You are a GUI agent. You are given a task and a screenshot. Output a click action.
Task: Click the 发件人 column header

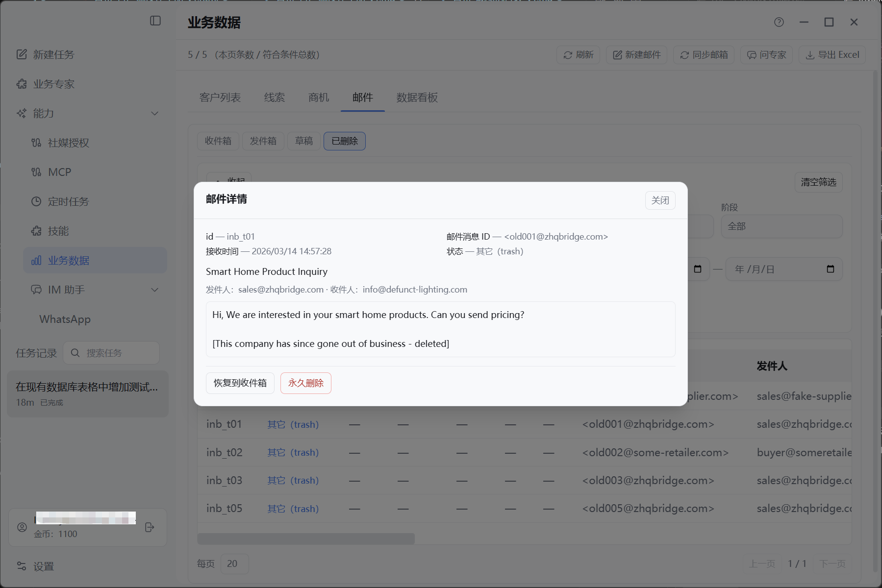click(x=772, y=366)
